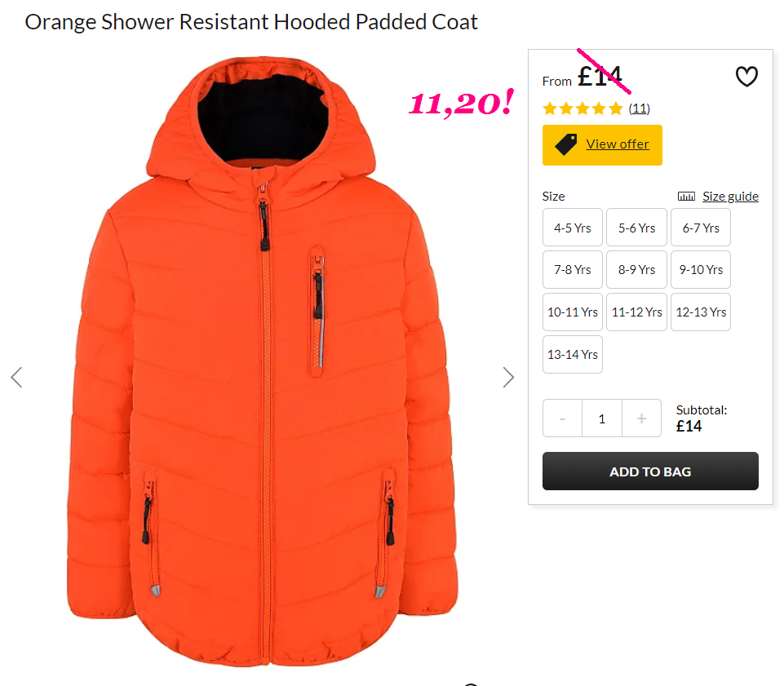Add coat to wishlist with heart icon
The image size is (784, 686).
coord(746,77)
